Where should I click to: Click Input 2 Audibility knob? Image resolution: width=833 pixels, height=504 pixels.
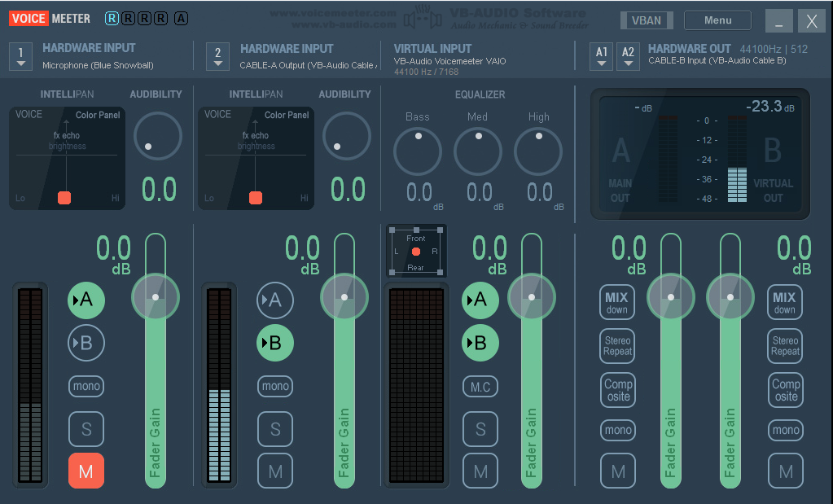tap(346, 136)
